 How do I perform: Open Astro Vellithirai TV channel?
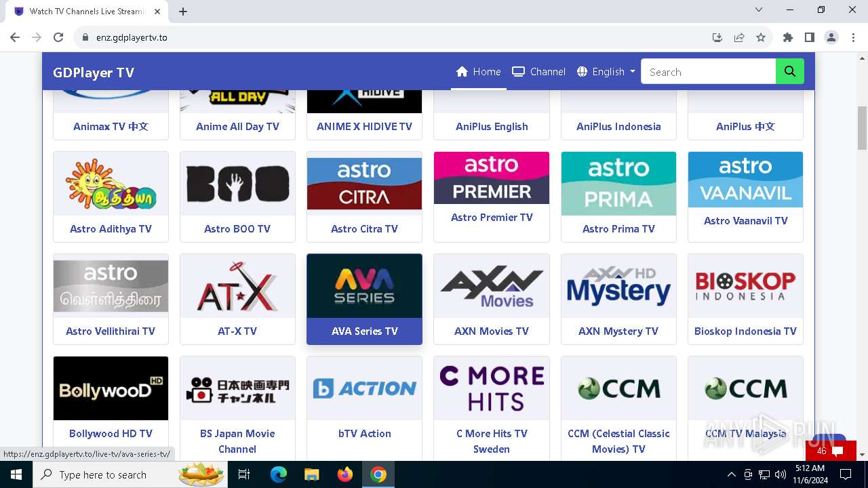tap(111, 299)
